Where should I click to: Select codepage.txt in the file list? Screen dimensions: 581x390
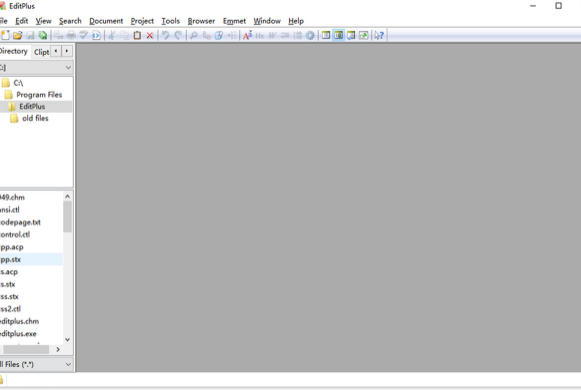(20, 223)
